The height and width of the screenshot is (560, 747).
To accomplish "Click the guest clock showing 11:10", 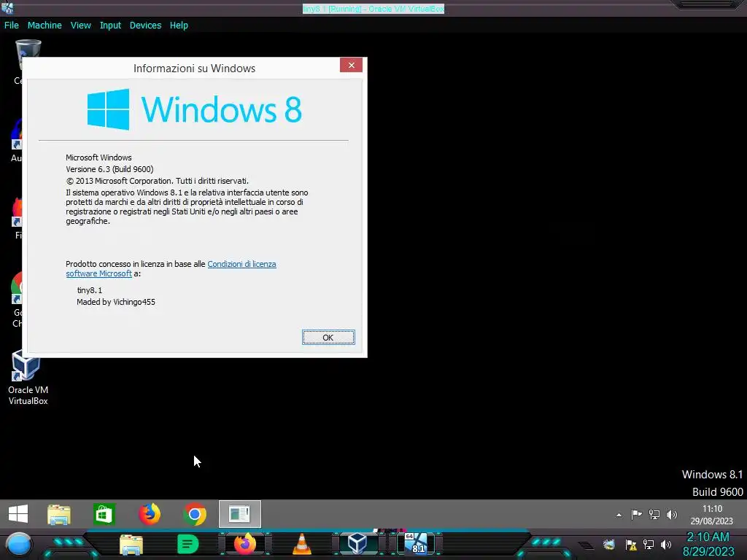I will point(712,515).
